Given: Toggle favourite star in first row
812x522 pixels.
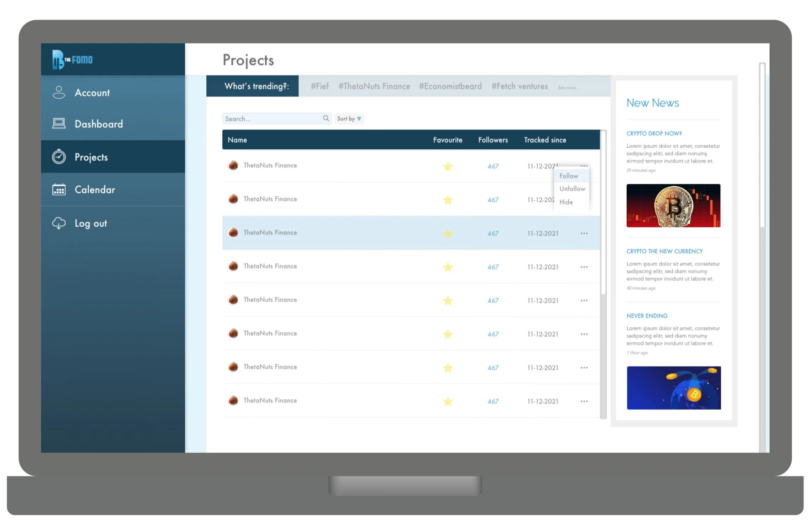Looking at the screenshot, I should click(x=448, y=166).
